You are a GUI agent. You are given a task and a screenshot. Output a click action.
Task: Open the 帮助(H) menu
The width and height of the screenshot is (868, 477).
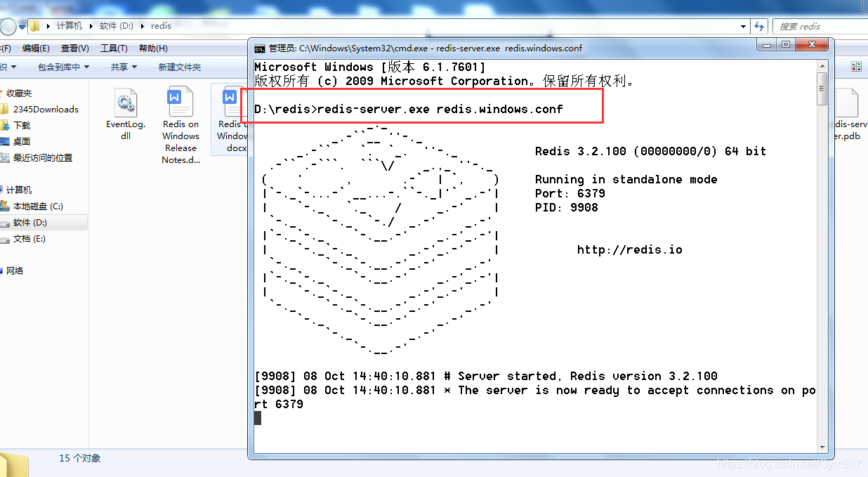tap(153, 48)
